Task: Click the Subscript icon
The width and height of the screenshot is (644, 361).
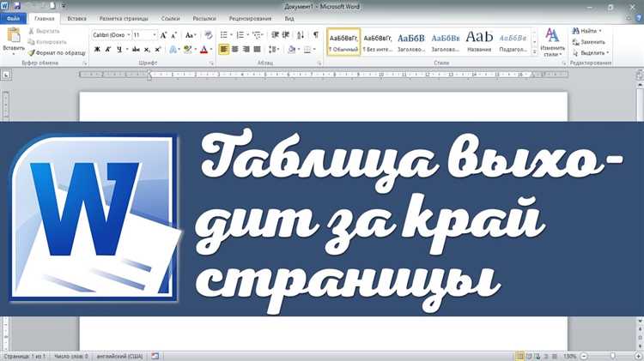Action: click(x=147, y=50)
